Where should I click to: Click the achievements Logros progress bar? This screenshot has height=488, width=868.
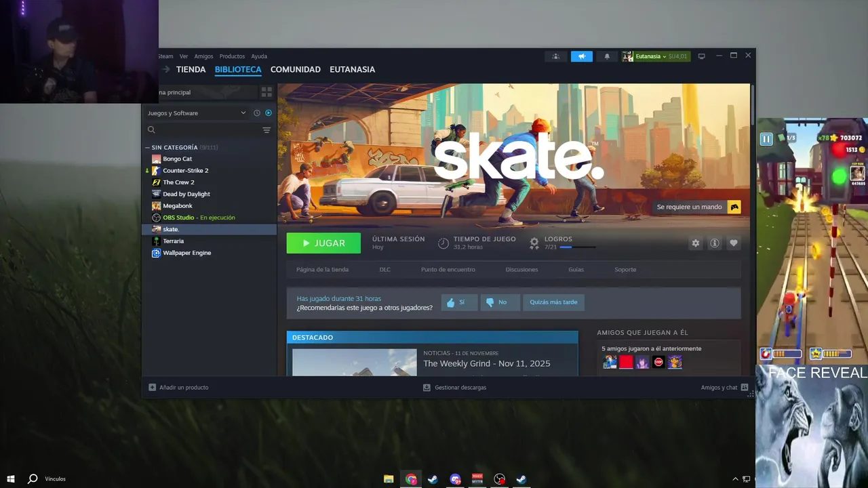578,247
